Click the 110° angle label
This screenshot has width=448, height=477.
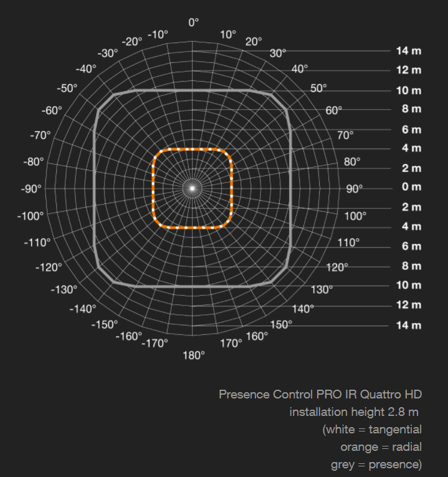349,242
